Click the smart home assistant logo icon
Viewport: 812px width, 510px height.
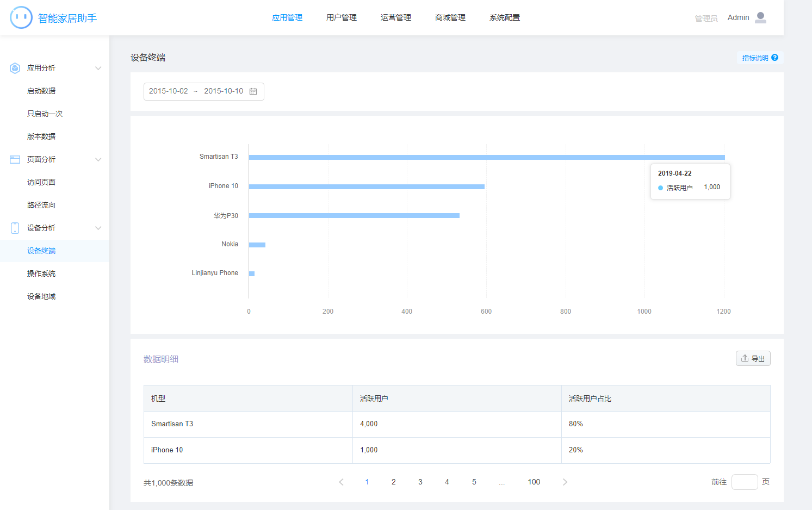21,17
